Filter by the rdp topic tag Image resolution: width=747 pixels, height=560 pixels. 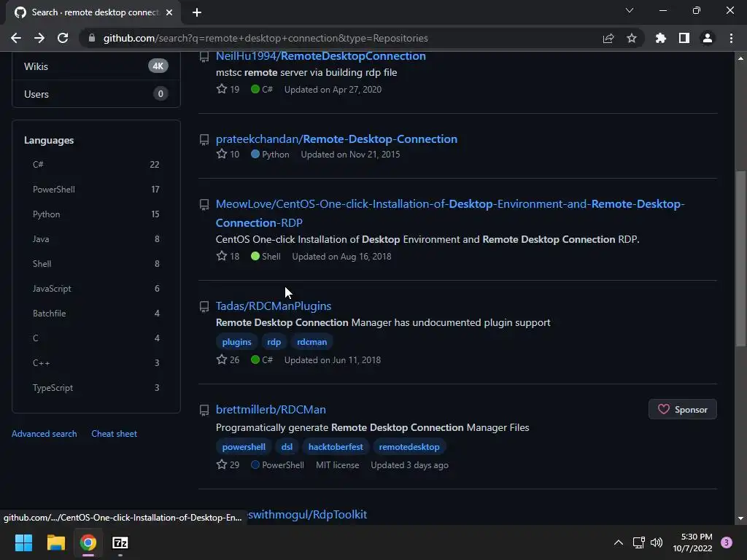(x=274, y=342)
